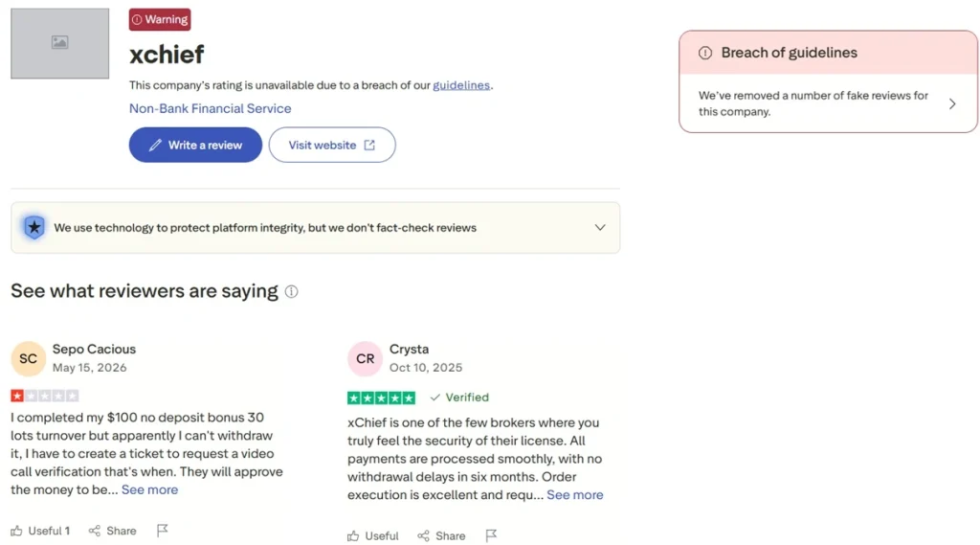Click the red Warning badge

pyautogui.click(x=160, y=19)
